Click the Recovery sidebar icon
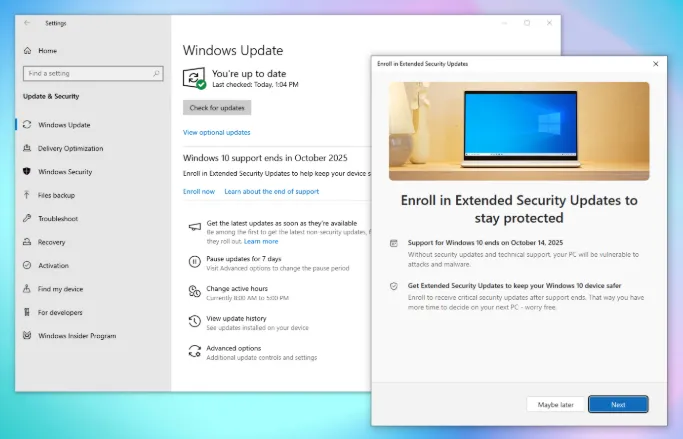 (27, 242)
